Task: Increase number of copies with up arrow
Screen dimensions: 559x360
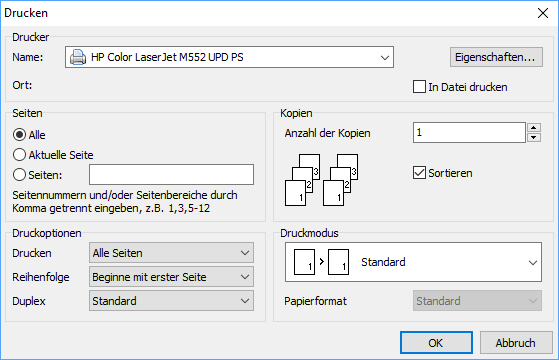Action: (534, 128)
